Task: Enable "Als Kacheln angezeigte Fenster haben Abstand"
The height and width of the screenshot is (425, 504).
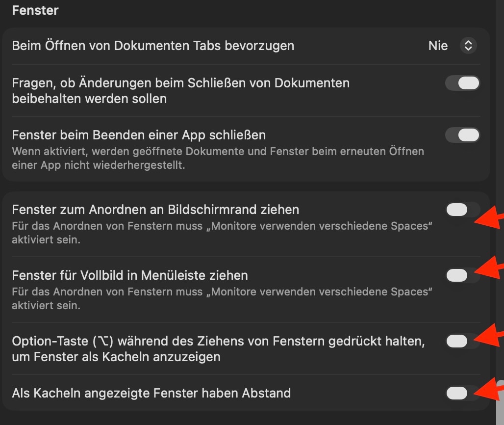Action: tap(462, 393)
